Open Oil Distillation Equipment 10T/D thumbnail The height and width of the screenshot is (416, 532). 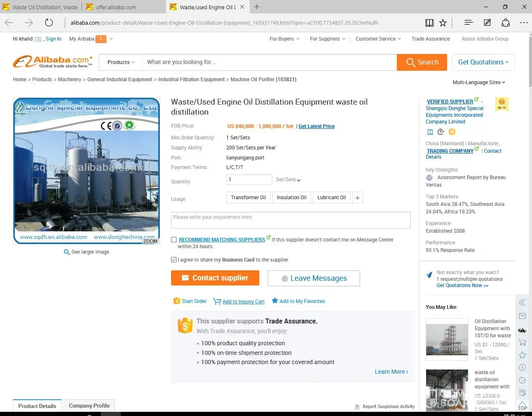pyautogui.click(x=447, y=339)
